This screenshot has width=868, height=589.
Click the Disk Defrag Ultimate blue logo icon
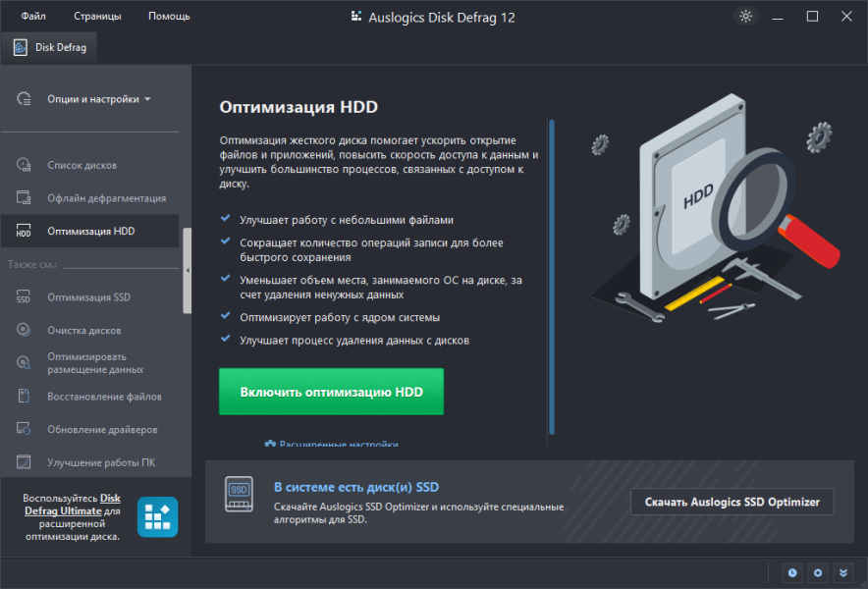click(x=158, y=517)
